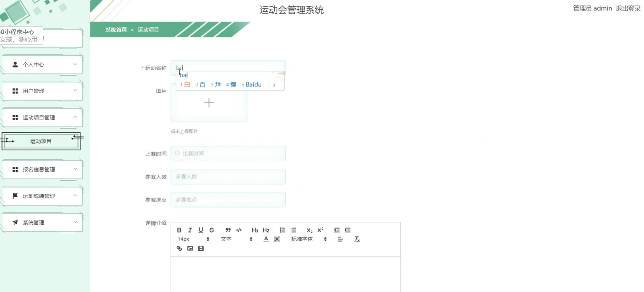644x292 pixels.
Task: Insert an ordered list
Action: click(282, 230)
